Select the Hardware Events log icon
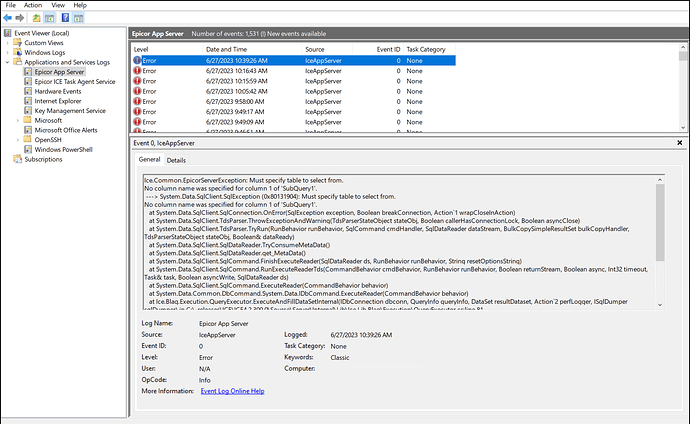 27,91
